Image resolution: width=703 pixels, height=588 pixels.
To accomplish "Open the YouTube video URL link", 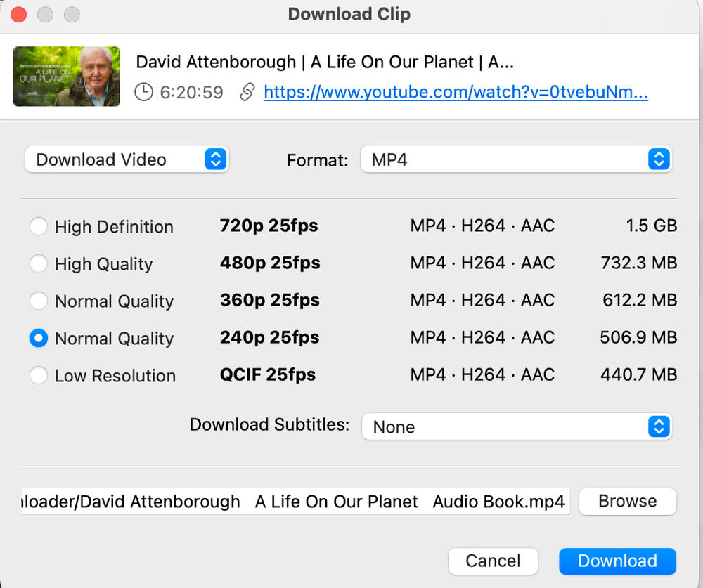I will coord(456,92).
